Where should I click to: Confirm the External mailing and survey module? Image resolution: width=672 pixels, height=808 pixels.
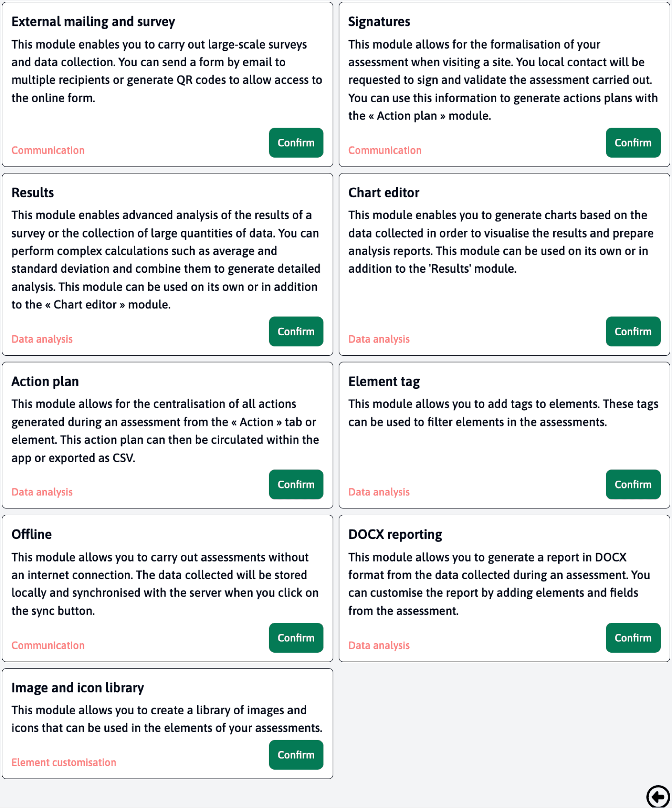(x=296, y=143)
